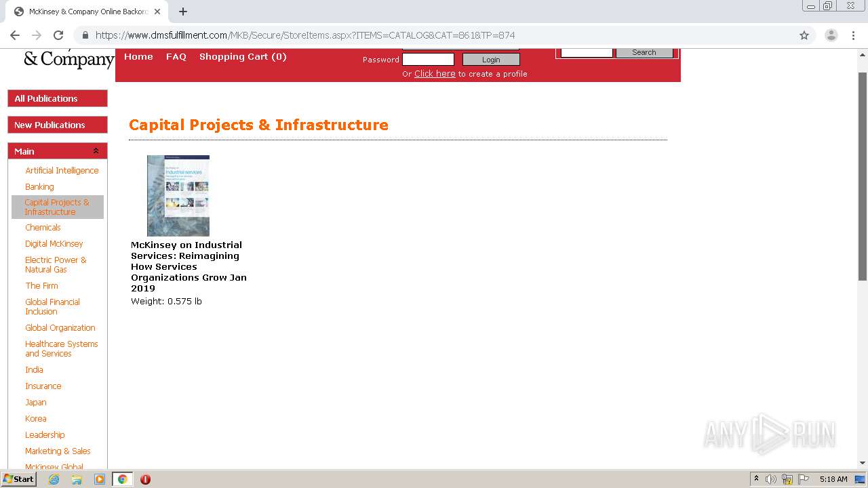Open New Publications

pyautogui.click(x=58, y=125)
